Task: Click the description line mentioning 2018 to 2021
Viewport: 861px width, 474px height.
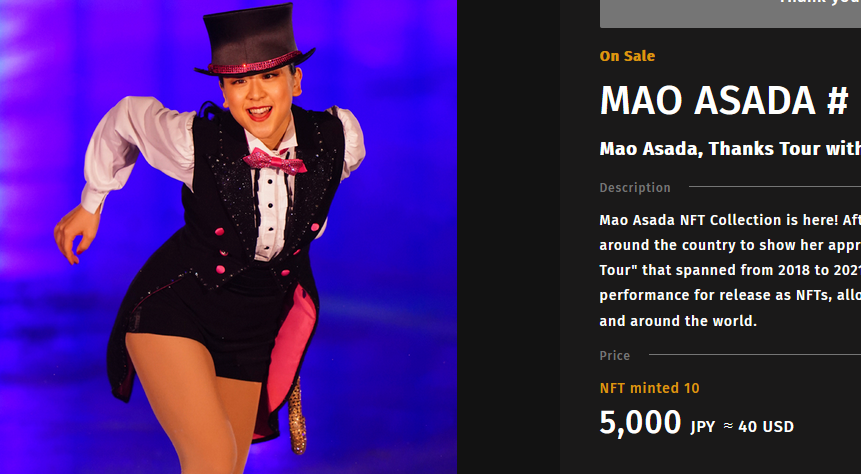Action: pos(730,271)
